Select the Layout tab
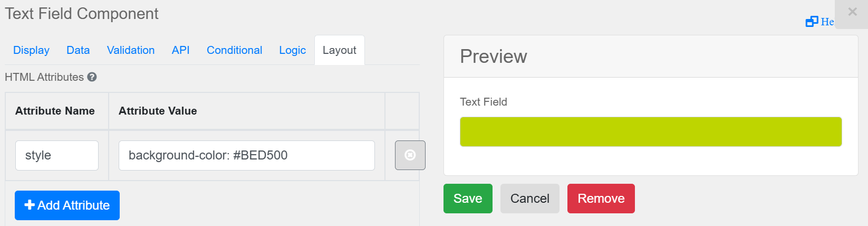 (339, 50)
